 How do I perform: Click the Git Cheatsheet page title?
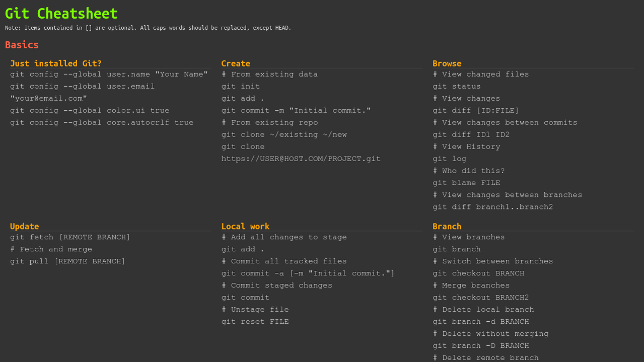click(x=61, y=14)
